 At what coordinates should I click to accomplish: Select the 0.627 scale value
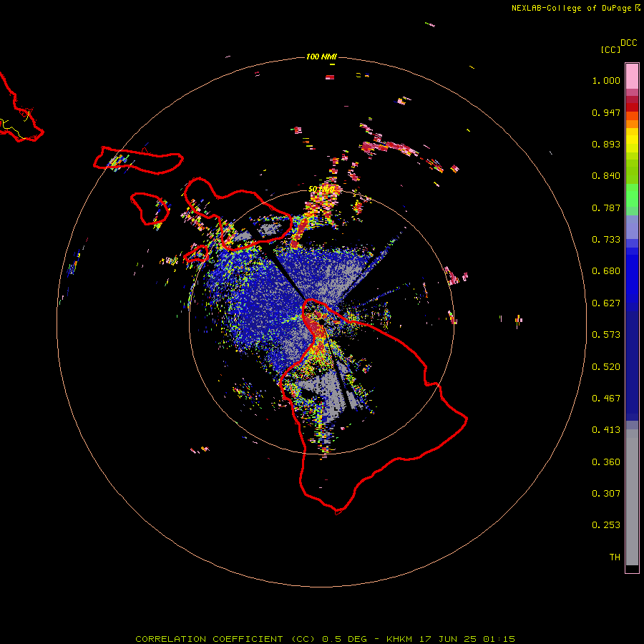tap(606, 303)
